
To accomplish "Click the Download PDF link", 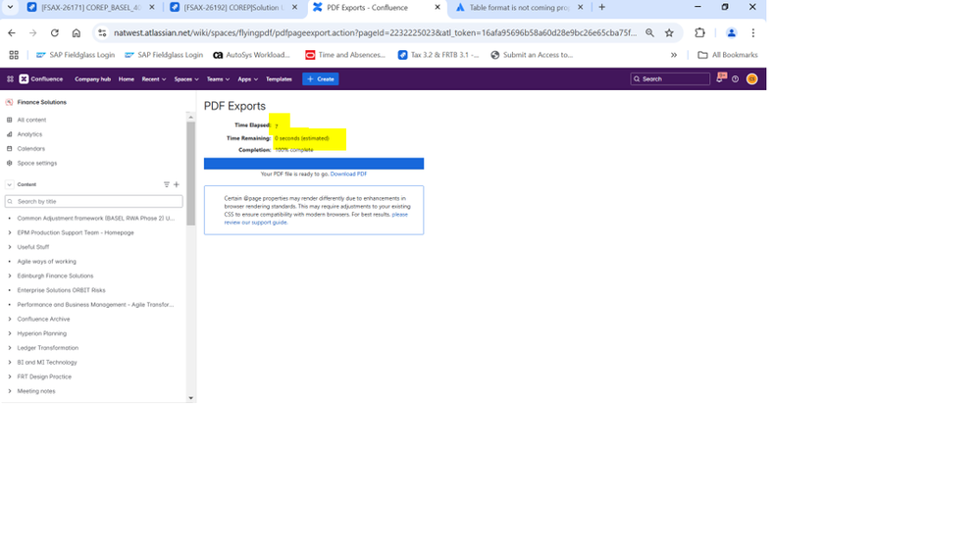I will (x=349, y=174).
